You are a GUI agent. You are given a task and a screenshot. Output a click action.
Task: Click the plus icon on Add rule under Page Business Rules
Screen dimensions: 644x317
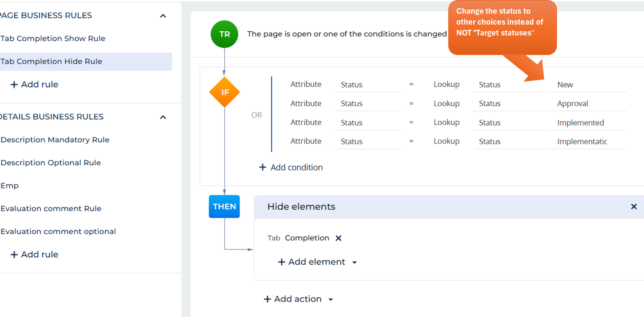point(14,84)
